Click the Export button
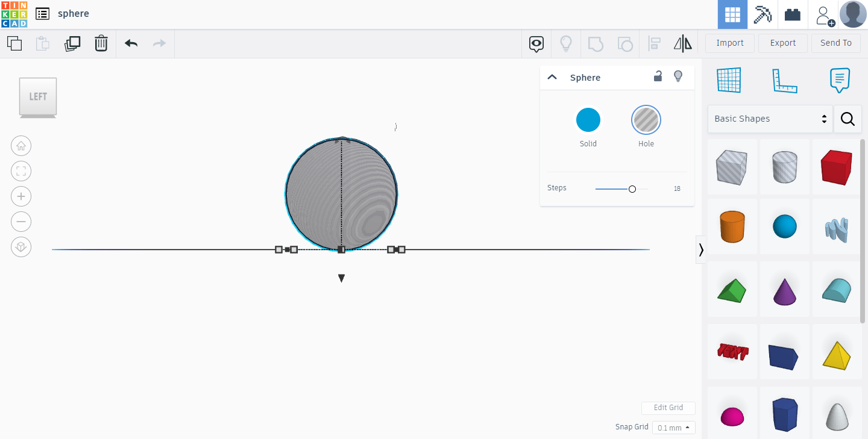Image resolution: width=868 pixels, height=439 pixels. click(x=782, y=43)
